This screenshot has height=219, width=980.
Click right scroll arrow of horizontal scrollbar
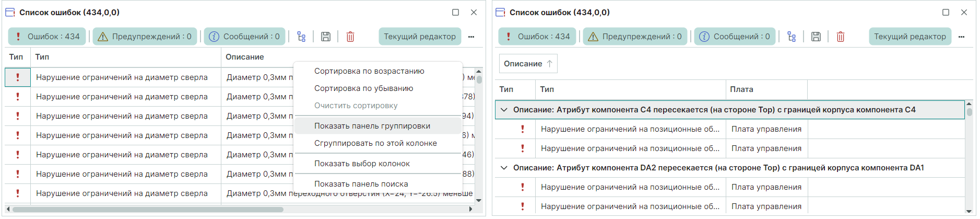click(x=471, y=209)
